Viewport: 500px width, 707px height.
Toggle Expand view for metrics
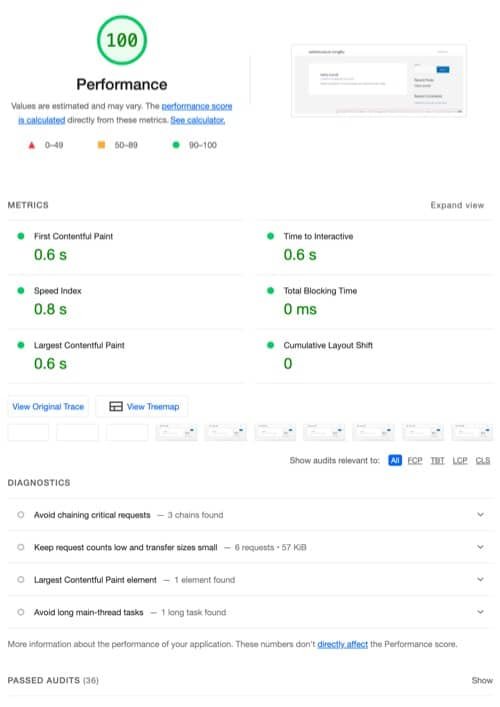(457, 205)
